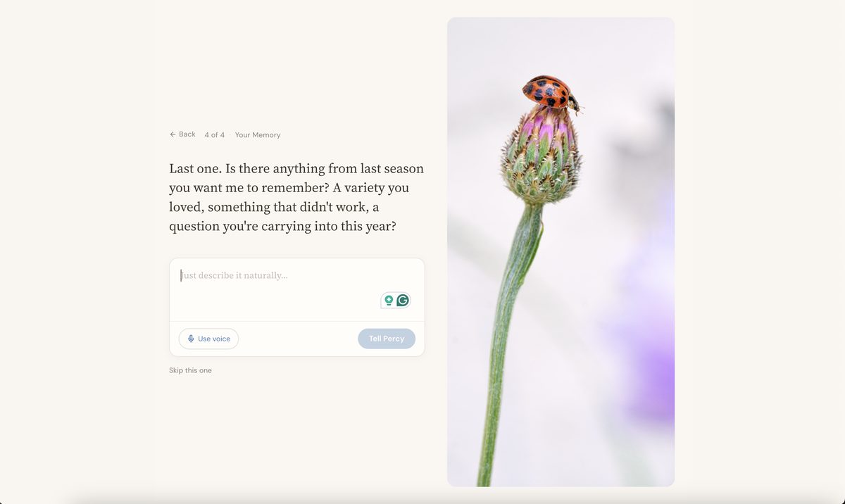The width and height of the screenshot is (845, 504).
Task: Click the microphone icon for voice input
Action: coord(191,339)
